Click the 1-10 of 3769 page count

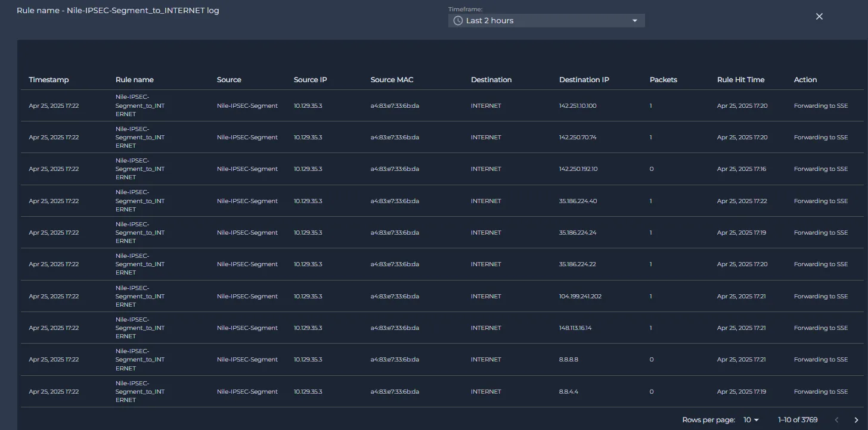[798, 420]
